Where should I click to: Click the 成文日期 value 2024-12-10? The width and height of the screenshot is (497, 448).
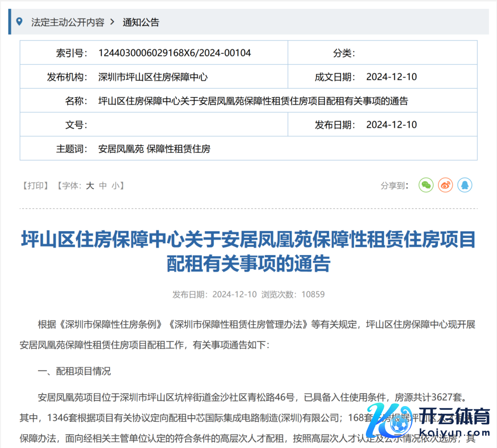(392, 77)
